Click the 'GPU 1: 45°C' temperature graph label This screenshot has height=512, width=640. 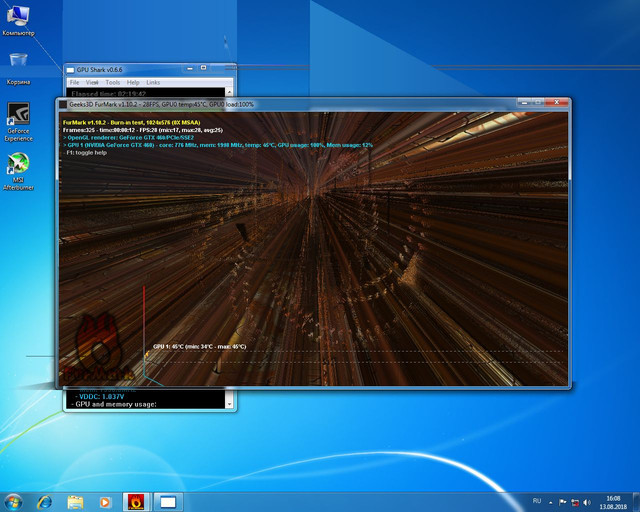pos(200,347)
